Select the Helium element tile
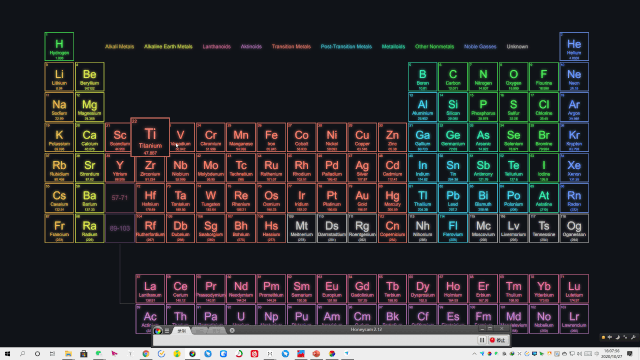This screenshot has height=360, width=640. 574,47
